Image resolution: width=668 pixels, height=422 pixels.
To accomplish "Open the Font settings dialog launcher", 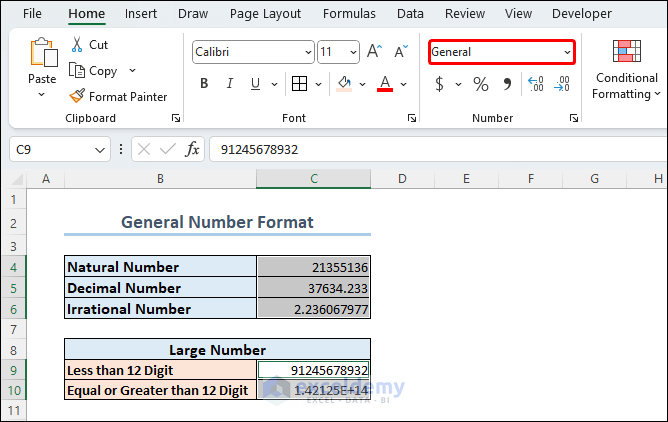I will tap(412, 118).
